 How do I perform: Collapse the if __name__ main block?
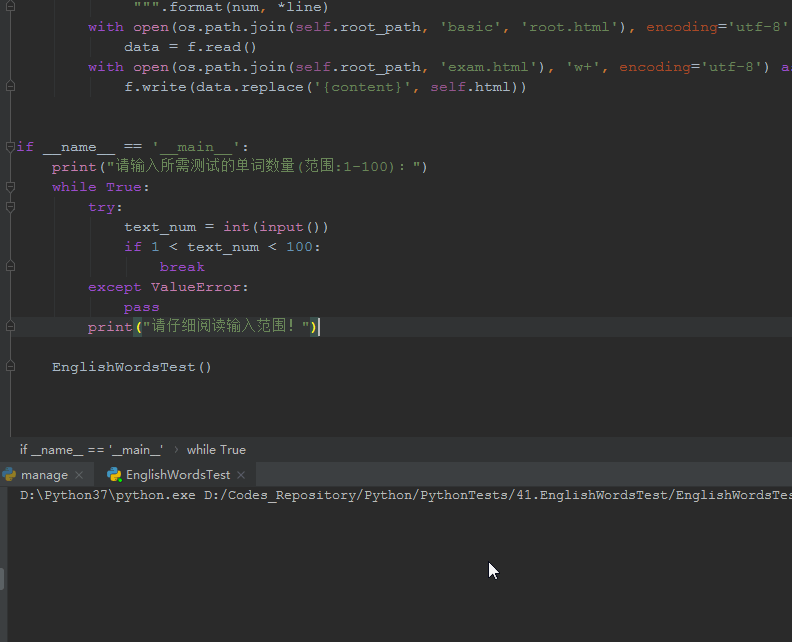[x=10, y=147]
